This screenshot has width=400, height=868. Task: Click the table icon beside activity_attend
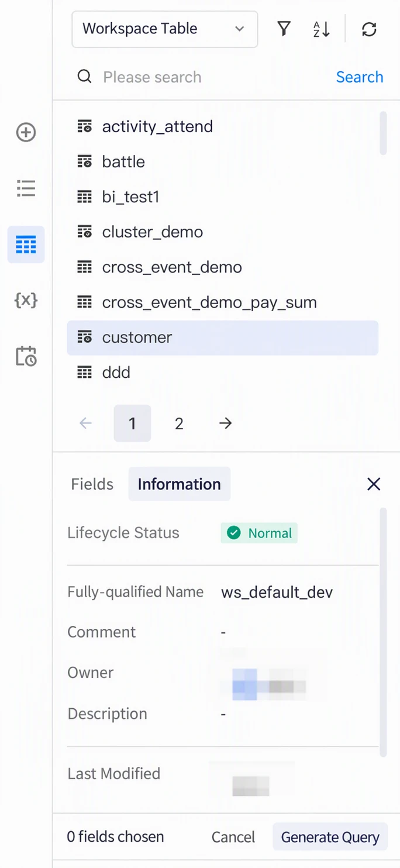tap(85, 126)
